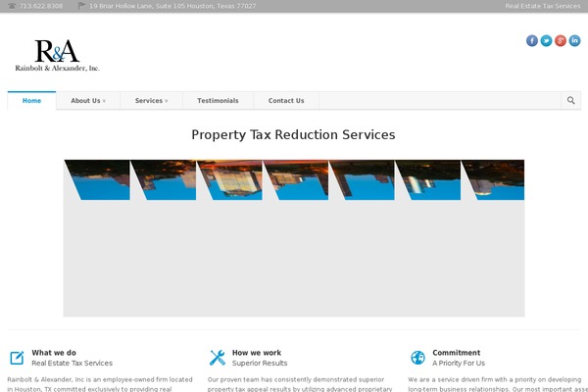This screenshot has height=392, width=588.
Task: Expand the Services dropdown menu
Action: point(151,101)
